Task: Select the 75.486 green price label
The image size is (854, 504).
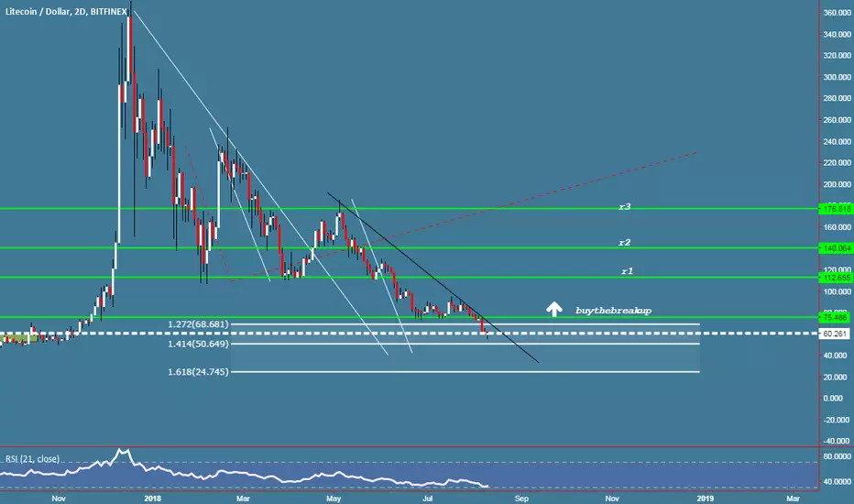Action: (x=836, y=318)
